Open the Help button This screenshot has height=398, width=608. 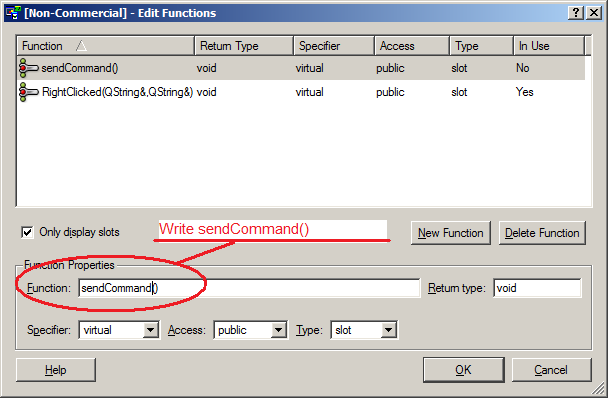(x=56, y=370)
